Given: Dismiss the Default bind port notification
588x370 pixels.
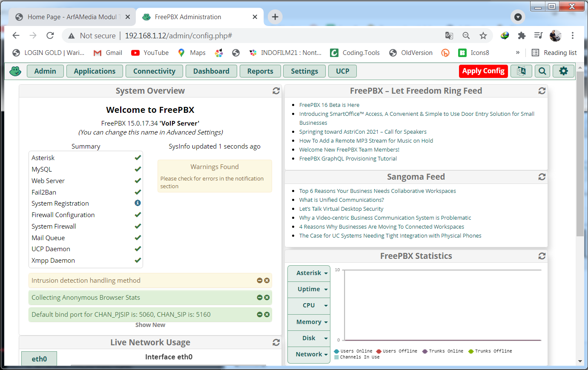Looking at the screenshot, I should (x=267, y=315).
